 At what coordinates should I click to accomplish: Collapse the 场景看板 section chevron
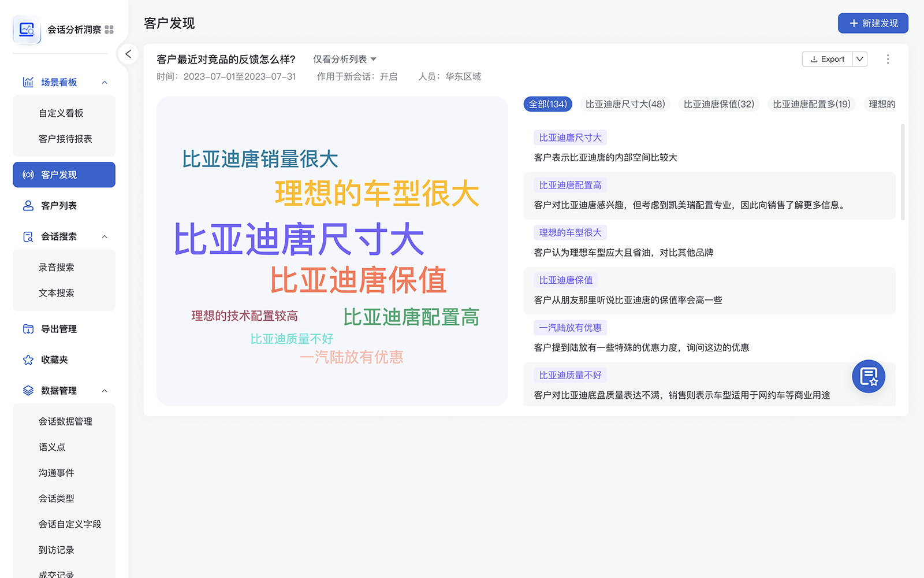point(105,82)
